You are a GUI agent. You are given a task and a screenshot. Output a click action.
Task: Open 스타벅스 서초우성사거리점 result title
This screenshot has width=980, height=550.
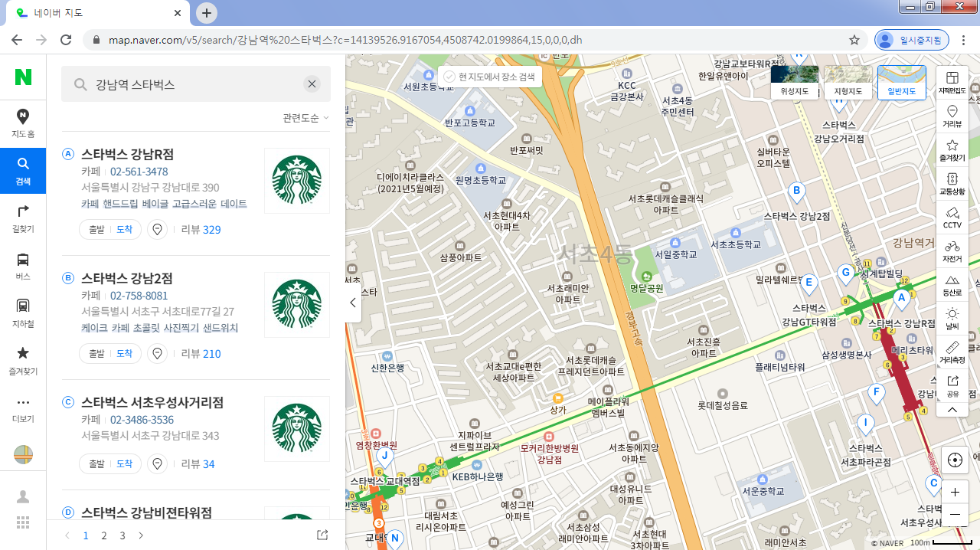coord(152,402)
